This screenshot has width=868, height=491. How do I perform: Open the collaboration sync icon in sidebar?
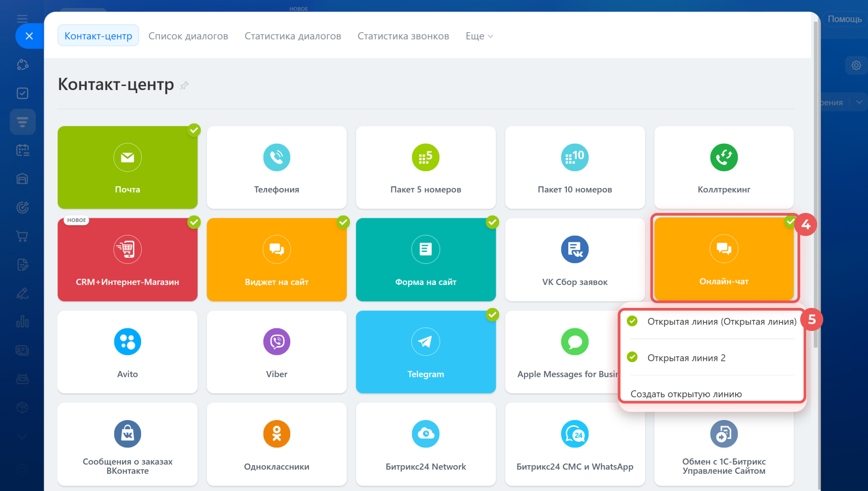click(23, 65)
